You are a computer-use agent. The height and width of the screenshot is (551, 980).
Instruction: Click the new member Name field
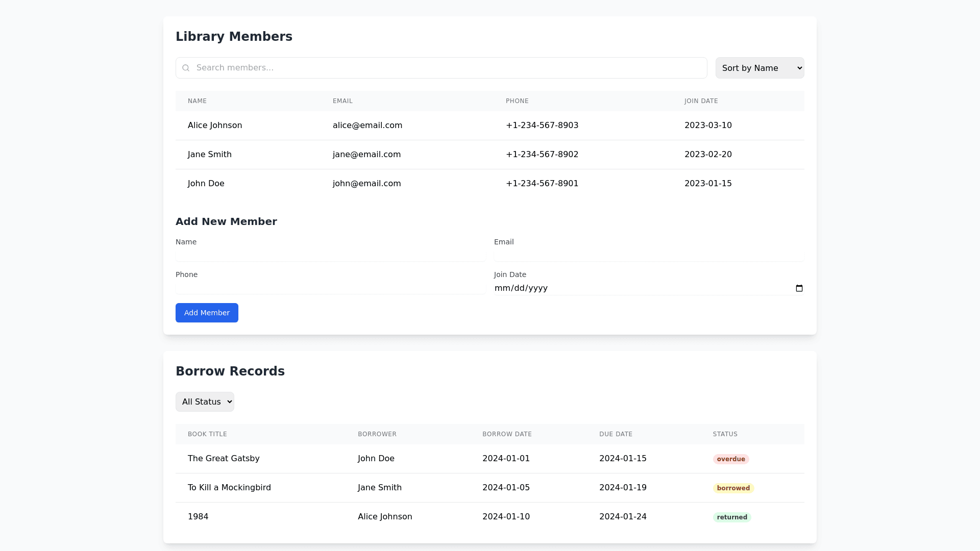[330, 255]
